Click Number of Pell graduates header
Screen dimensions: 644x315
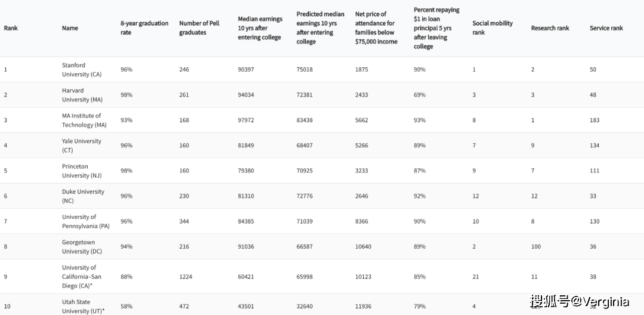coord(200,28)
